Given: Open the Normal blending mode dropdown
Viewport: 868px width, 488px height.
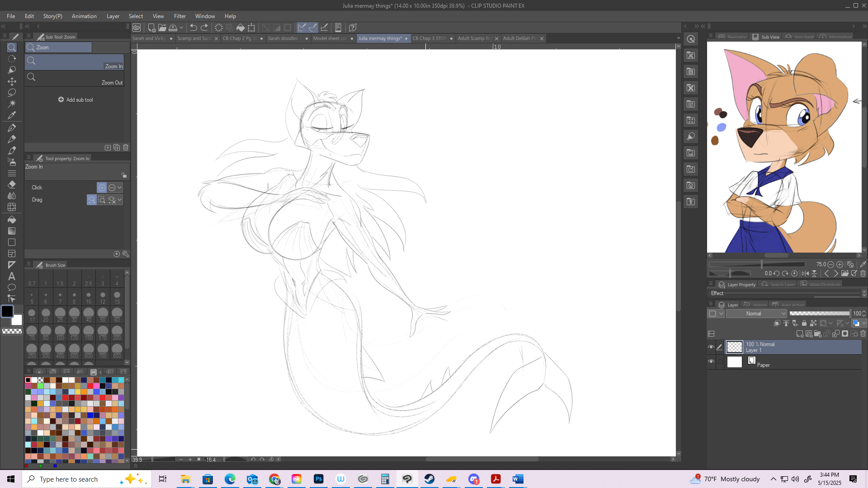Looking at the screenshot, I should 757,314.
